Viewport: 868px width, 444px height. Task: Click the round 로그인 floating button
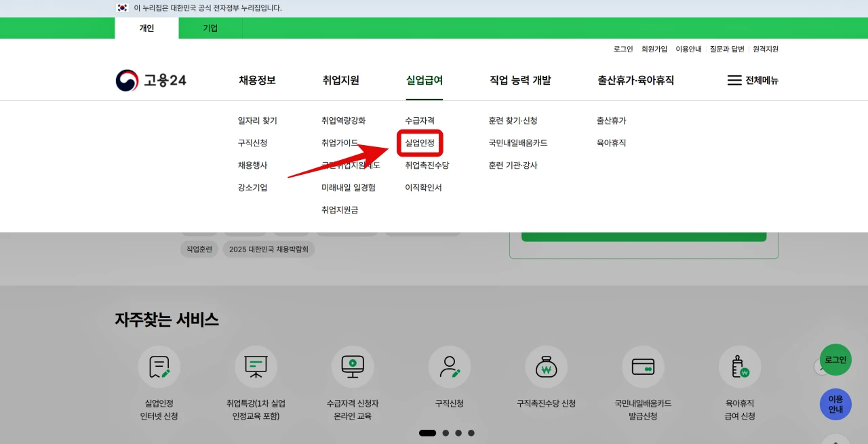tap(835, 360)
